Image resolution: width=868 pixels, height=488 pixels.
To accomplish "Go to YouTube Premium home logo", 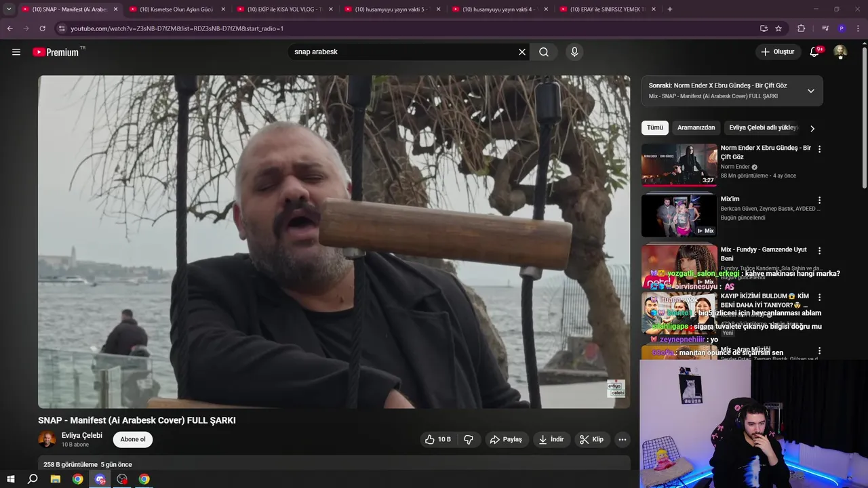I will coord(56,52).
